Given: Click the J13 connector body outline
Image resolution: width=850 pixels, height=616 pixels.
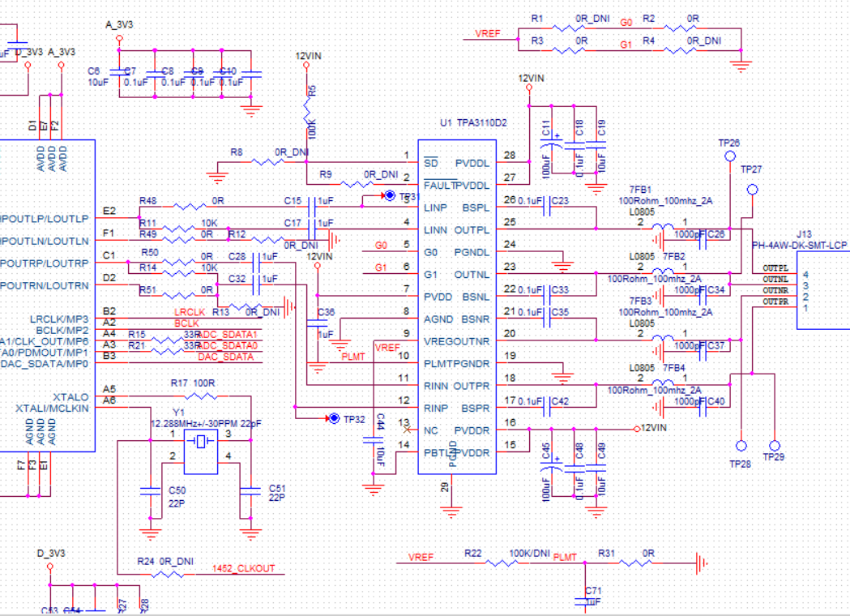Looking at the screenshot, I should pyautogui.click(x=823, y=290).
